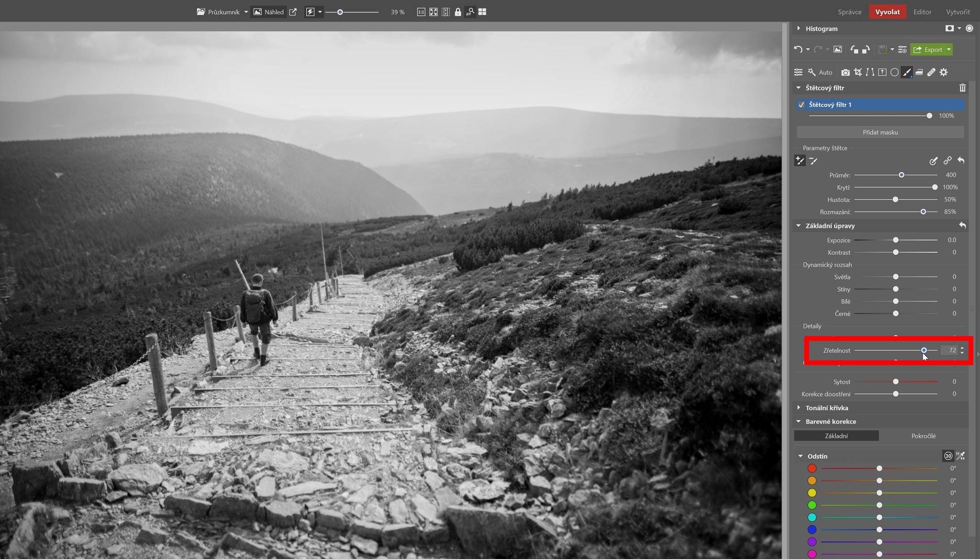Select the subtract-from-mask brush mode
This screenshot has height=559, width=980.
813,161
